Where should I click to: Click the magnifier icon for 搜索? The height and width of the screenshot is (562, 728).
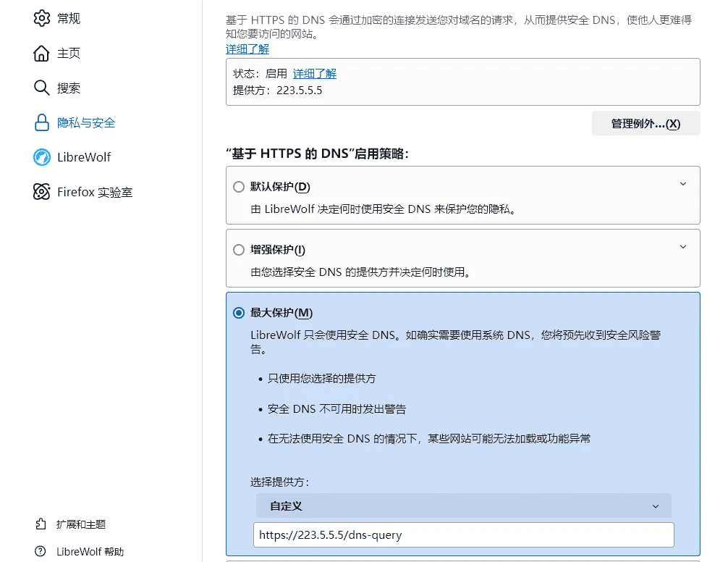pos(41,88)
